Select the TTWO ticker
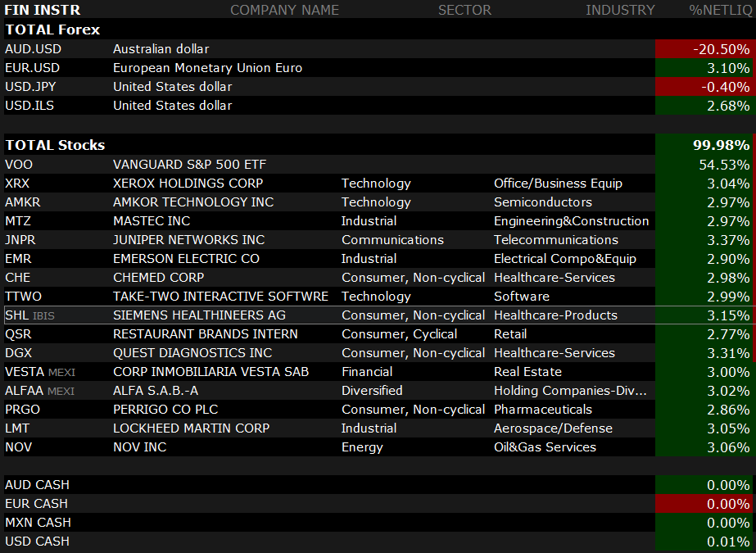This screenshot has height=553, width=756. click(x=24, y=296)
